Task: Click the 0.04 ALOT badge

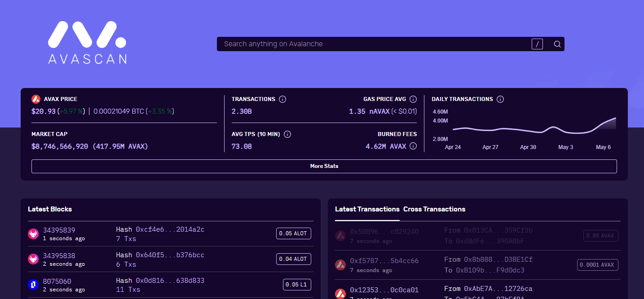Action: tap(293, 259)
